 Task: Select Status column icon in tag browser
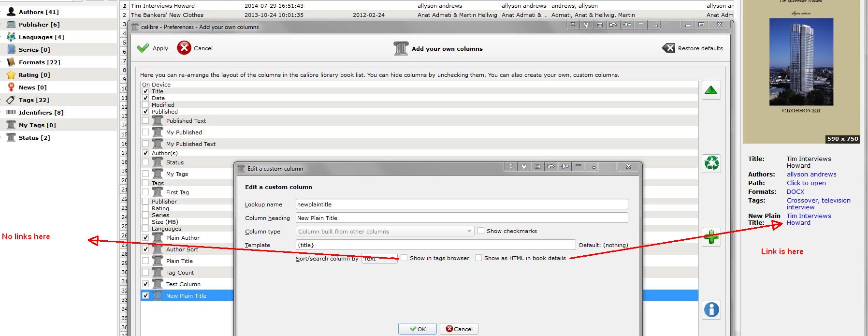(11, 137)
